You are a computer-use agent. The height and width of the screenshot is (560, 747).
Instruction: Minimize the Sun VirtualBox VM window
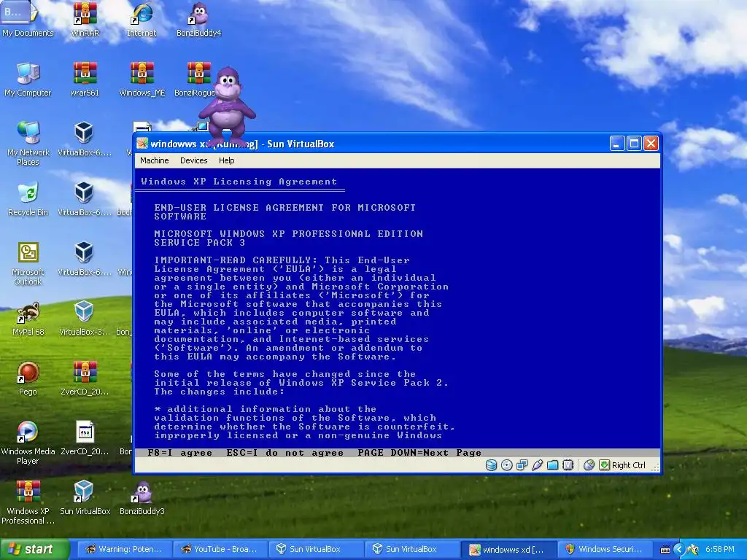pyautogui.click(x=617, y=144)
